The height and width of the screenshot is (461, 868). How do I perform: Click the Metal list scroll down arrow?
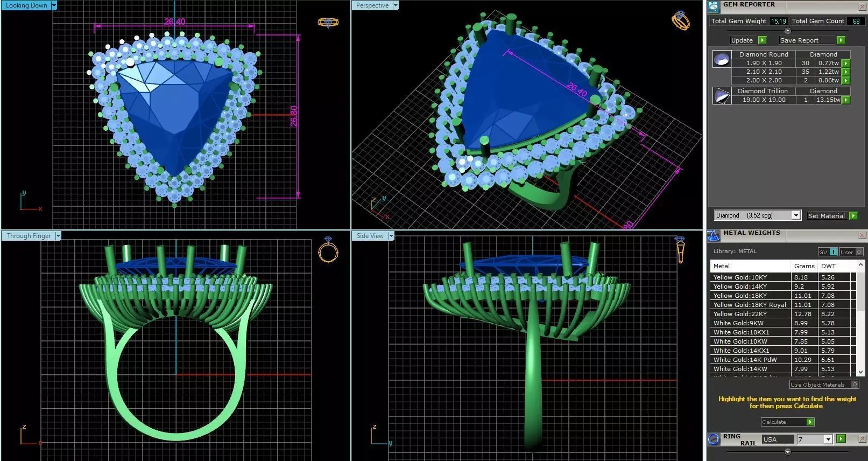point(860,372)
